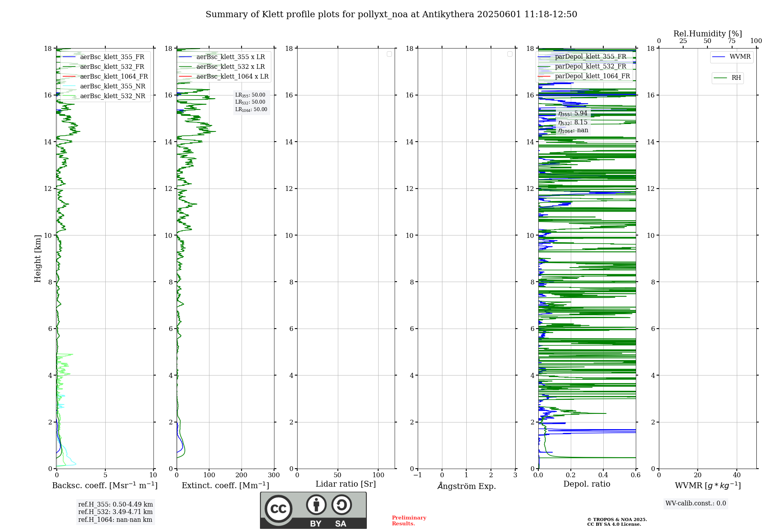Click the empty legend box in Lidar ratio panel
The image size is (783, 532).
[389, 54]
